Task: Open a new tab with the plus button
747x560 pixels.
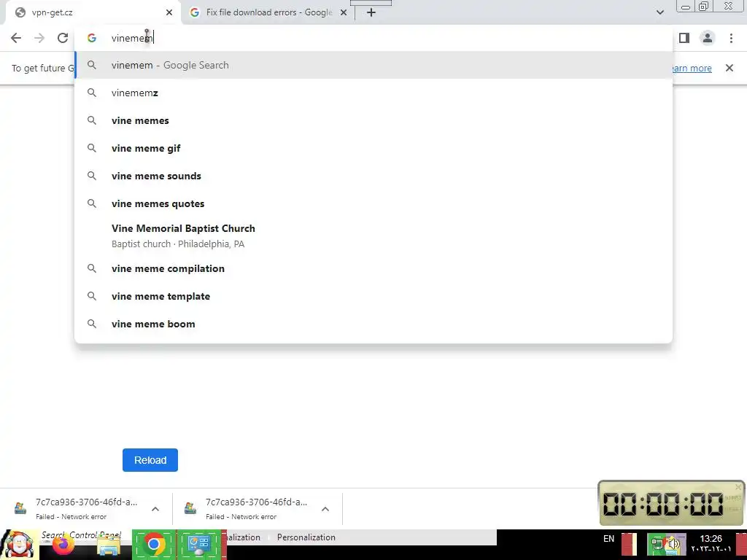Action: click(371, 12)
